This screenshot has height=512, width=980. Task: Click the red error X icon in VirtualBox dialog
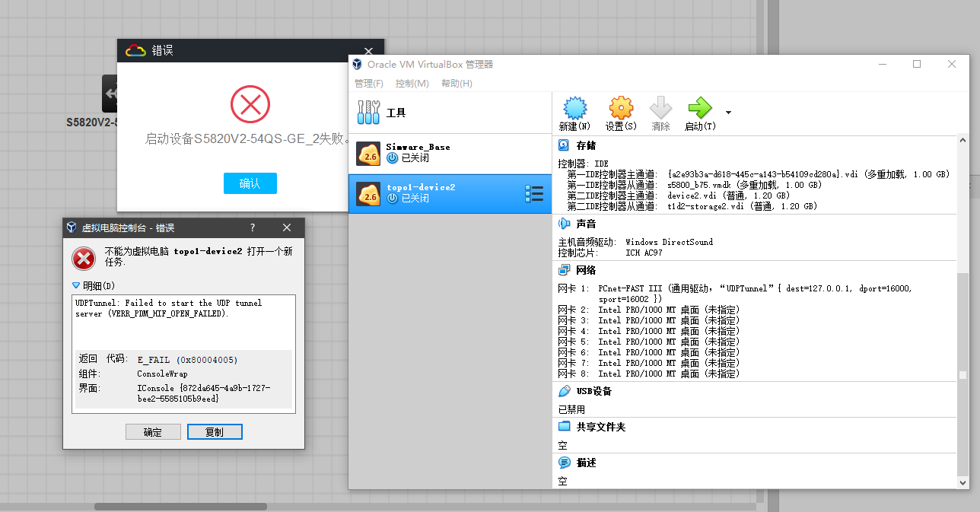coord(84,259)
